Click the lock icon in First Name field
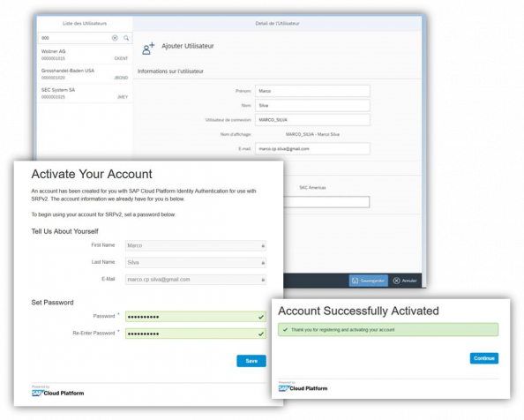The image size is (524, 420). pyautogui.click(x=263, y=246)
